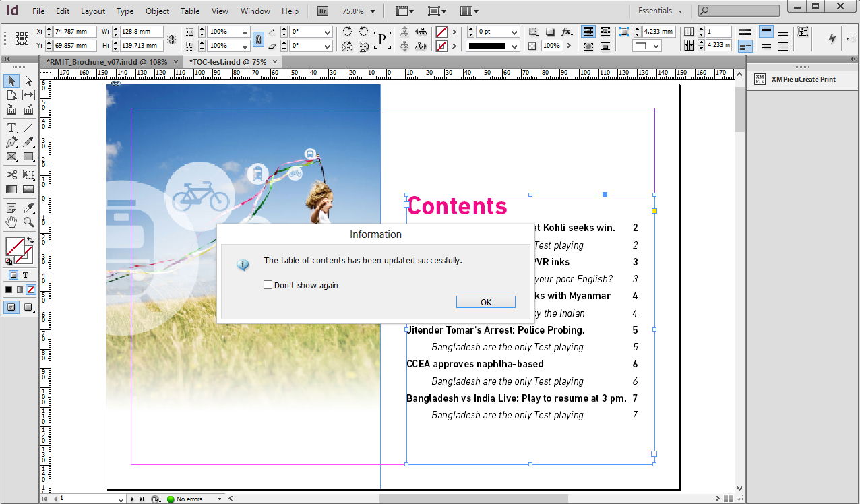Open the XMPie uCreate Print panel
Image resolution: width=860 pixels, height=504 pixels.
pyautogui.click(x=795, y=79)
